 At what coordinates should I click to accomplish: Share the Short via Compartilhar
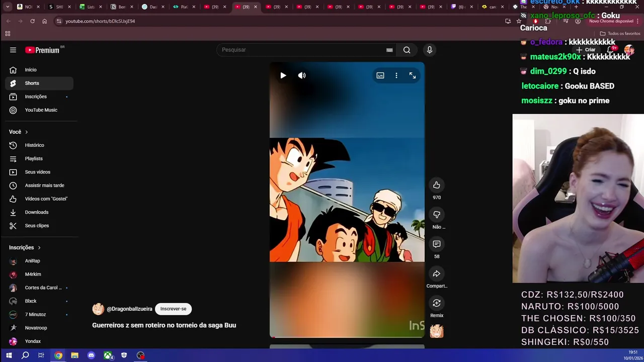[x=437, y=274]
